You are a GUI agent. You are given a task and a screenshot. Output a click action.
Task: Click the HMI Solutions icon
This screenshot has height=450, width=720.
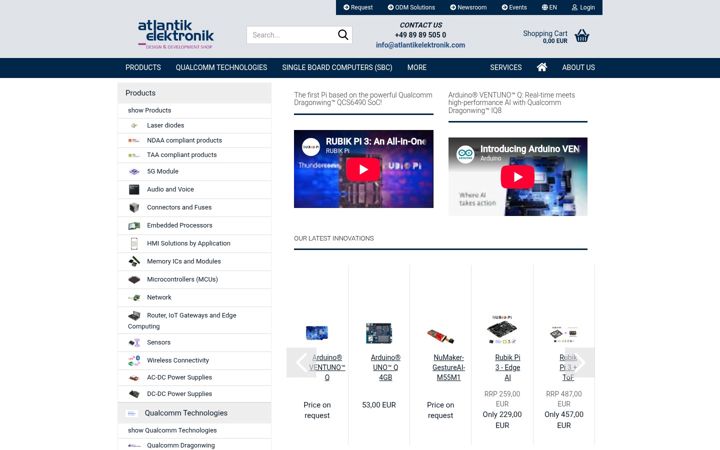(134, 243)
